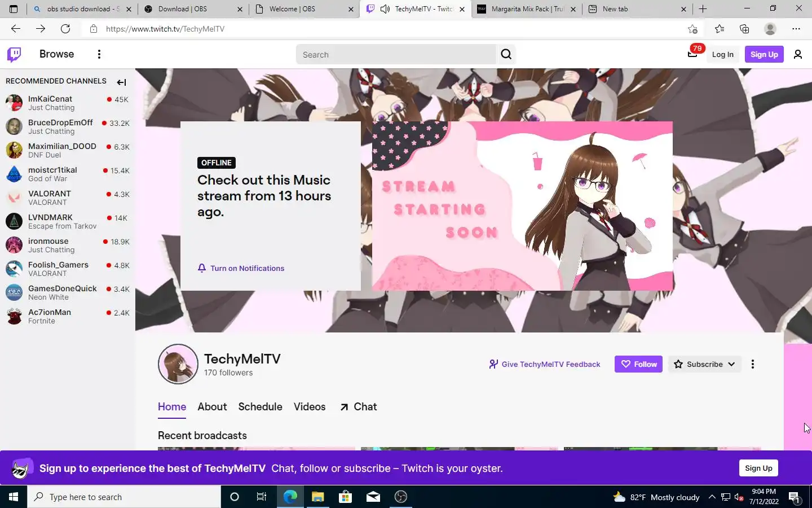Open the Twitch home logo
This screenshot has height=508, width=812.
tap(14, 54)
